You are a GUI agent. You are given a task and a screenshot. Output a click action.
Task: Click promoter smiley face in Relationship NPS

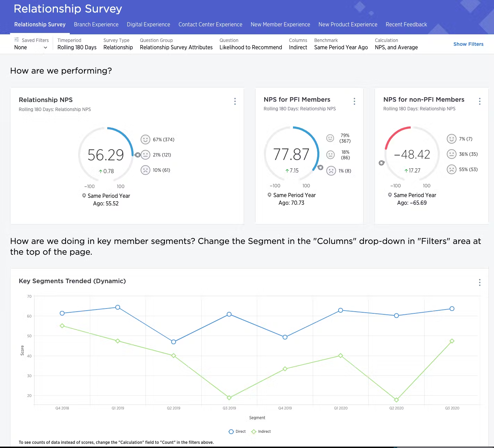pyautogui.click(x=145, y=140)
